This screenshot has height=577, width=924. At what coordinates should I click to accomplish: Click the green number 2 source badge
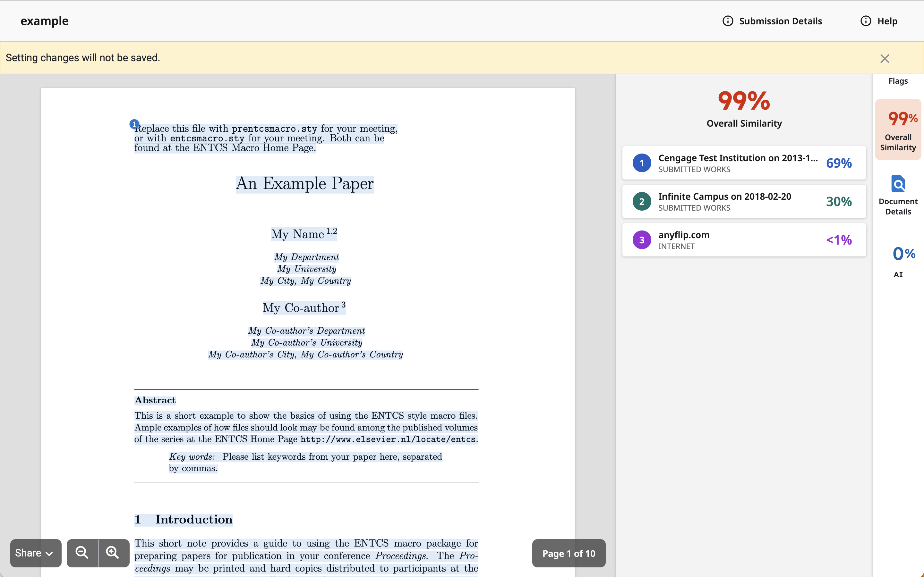641,202
